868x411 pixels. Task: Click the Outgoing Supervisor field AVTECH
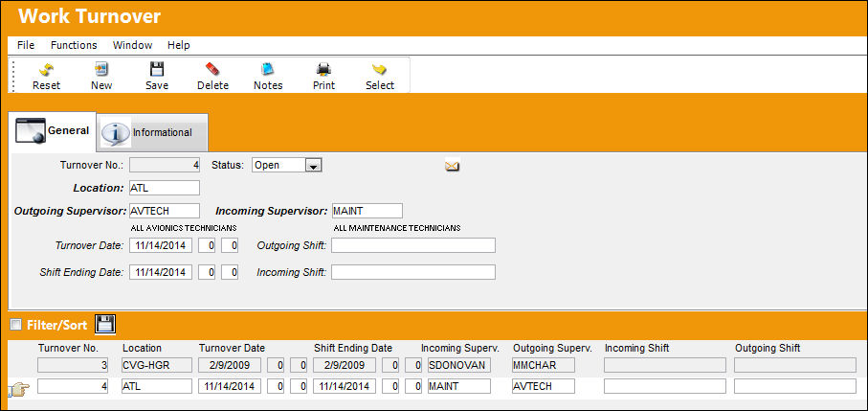tap(165, 211)
